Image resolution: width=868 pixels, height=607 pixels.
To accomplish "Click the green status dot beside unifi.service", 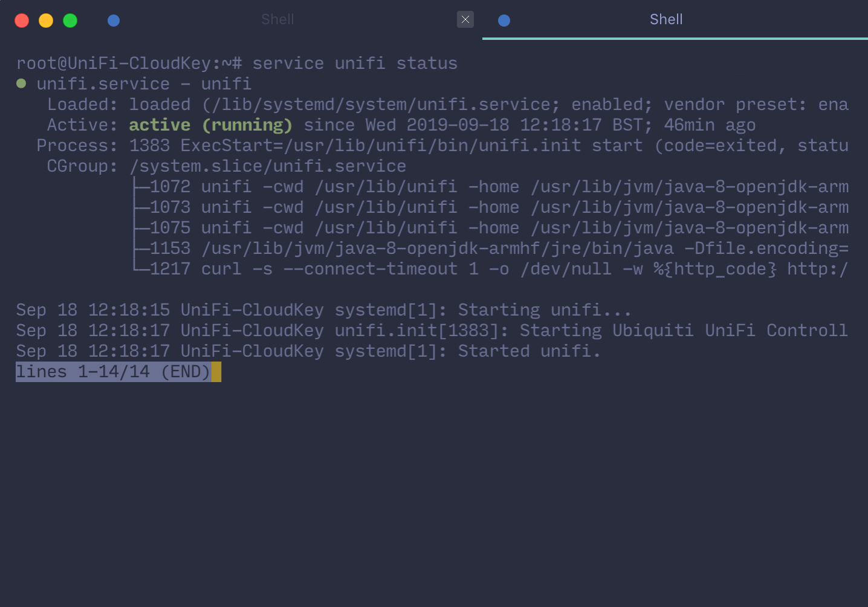I will point(21,83).
